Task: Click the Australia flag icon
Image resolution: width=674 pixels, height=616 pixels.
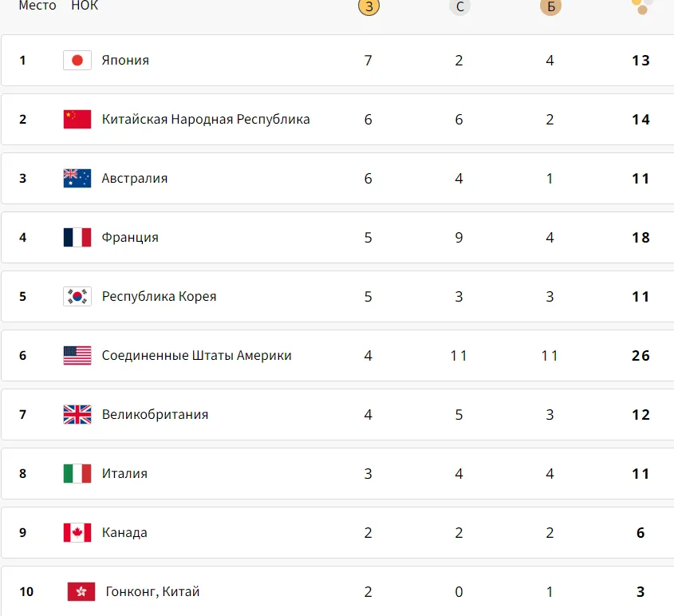Action: tap(77, 179)
